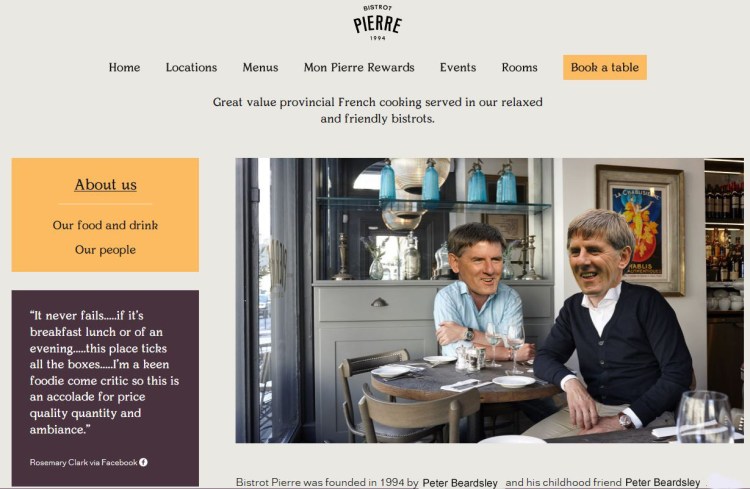Select the About us sidebar heading
This screenshot has height=489, width=750.
(x=105, y=185)
